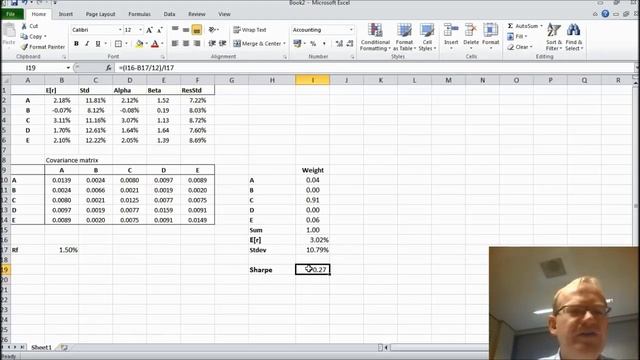Click Increase Decimal icon

pyautogui.click(x=339, y=44)
